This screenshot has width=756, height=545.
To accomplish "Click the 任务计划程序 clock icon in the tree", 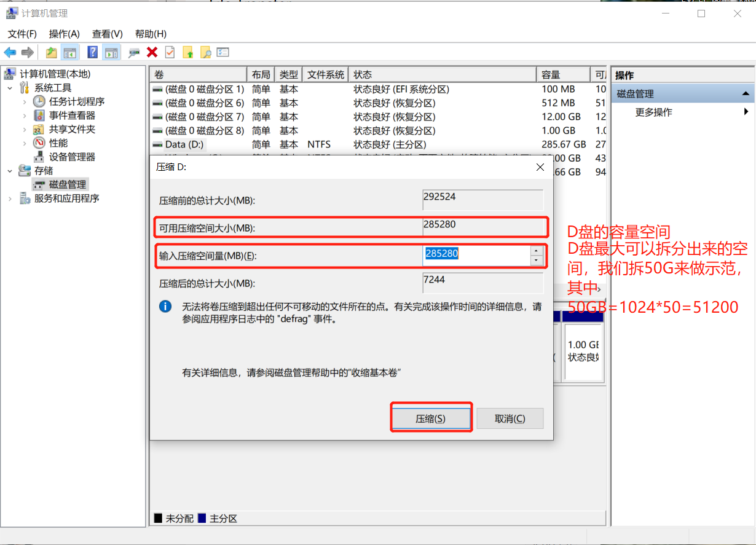I will (39, 101).
